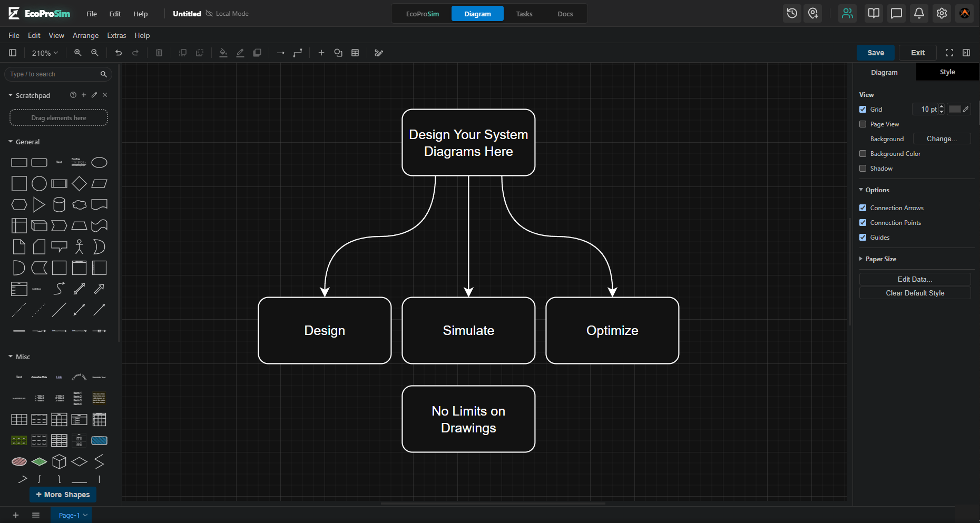Open the View menu in diagram menubar

click(x=56, y=35)
